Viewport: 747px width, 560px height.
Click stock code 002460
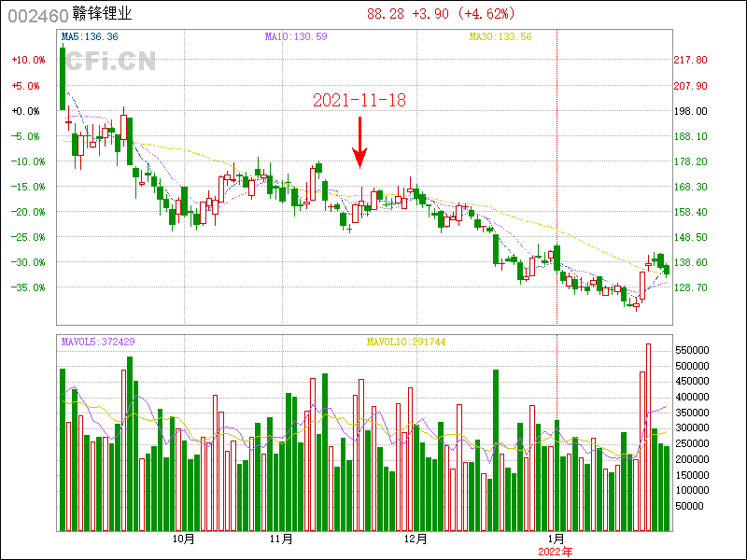click(37, 14)
